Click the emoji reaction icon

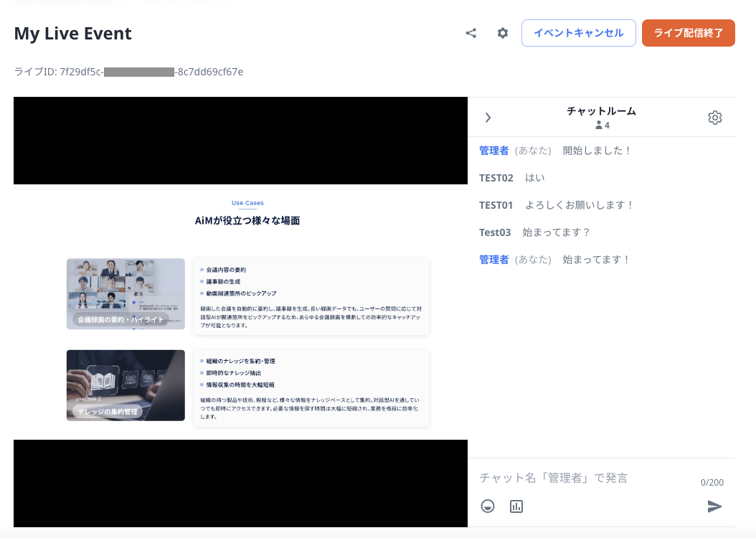tap(488, 506)
